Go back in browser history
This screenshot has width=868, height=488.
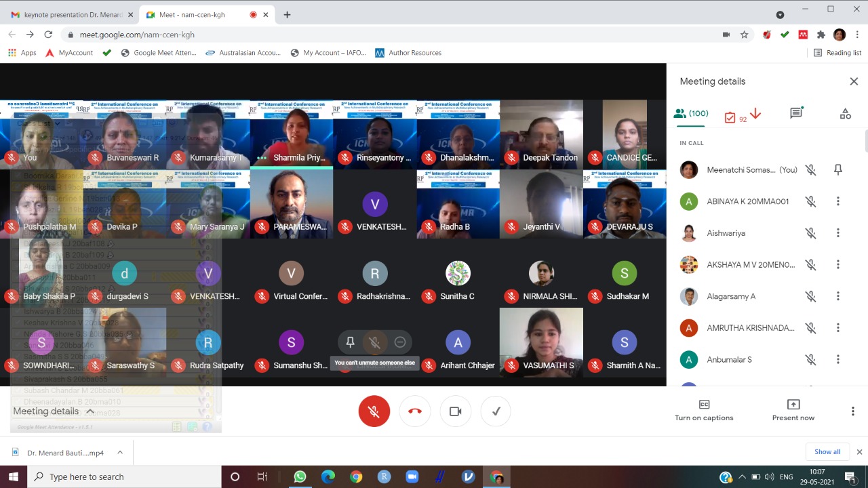pos(12,35)
